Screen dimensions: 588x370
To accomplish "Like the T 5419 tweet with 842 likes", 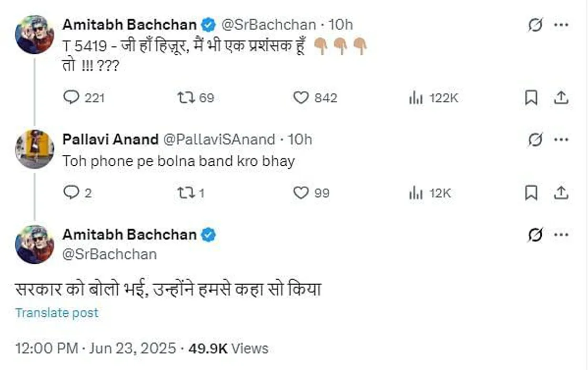I will pyautogui.click(x=301, y=98).
